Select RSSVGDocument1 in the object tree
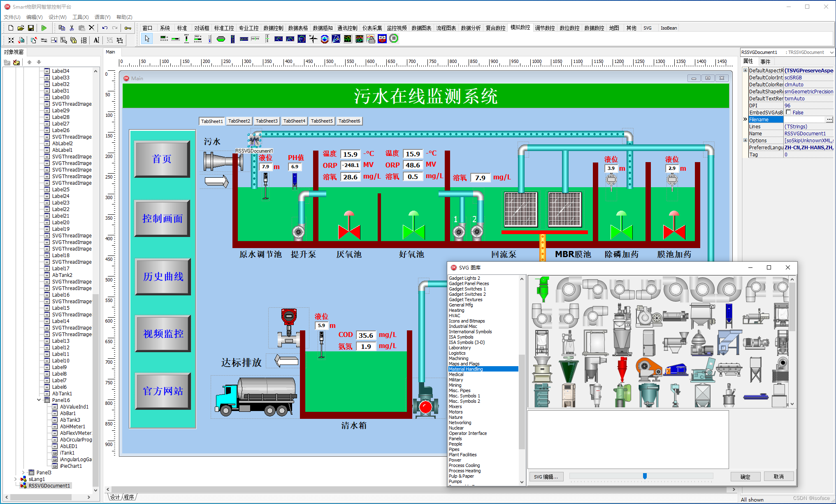Screen dimensions: 836x504 [x=49, y=485]
